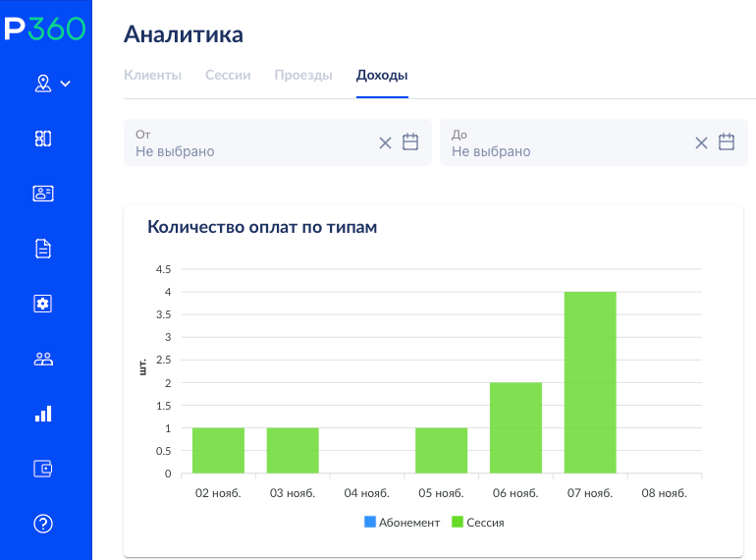Click the 4.5 y-axis value
The image size is (756, 560).
click(x=163, y=269)
